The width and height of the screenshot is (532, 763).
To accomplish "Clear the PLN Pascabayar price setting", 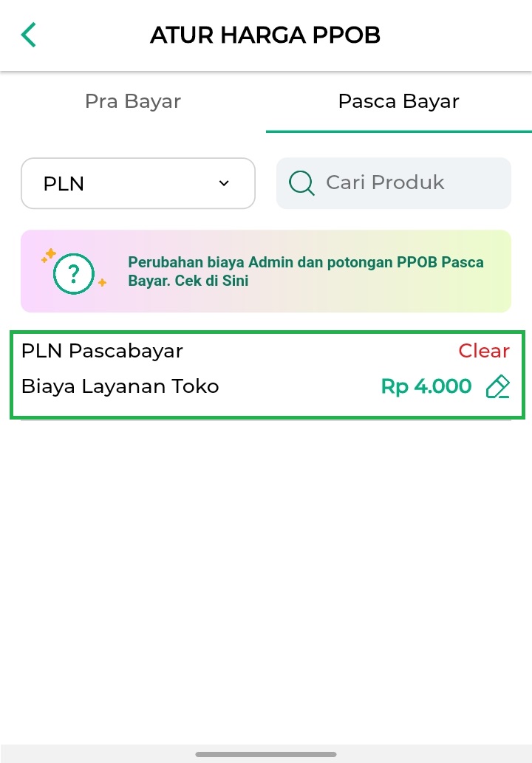I will pyautogui.click(x=484, y=351).
